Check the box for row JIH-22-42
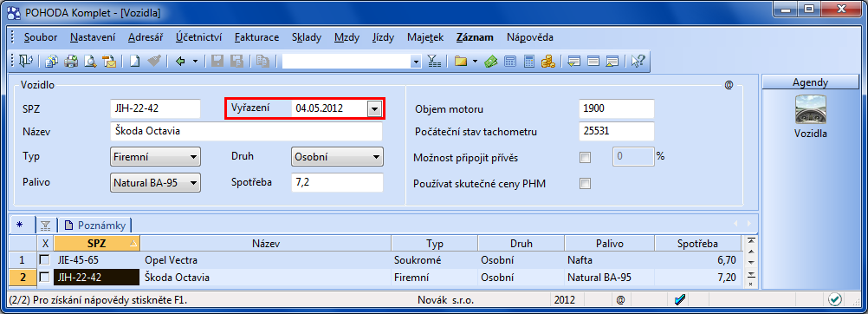The height and width of the screenshot is (314, 868). pos(45,277)
